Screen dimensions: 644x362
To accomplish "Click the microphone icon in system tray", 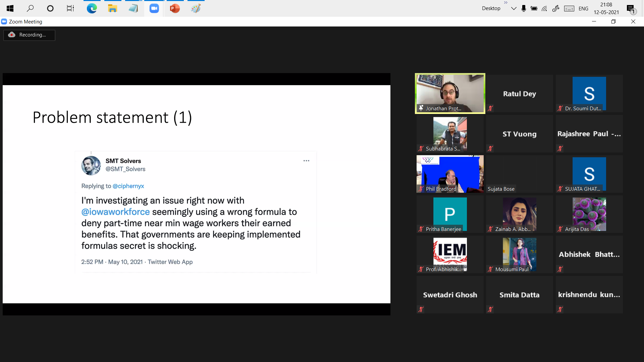I will pos(524,8).
